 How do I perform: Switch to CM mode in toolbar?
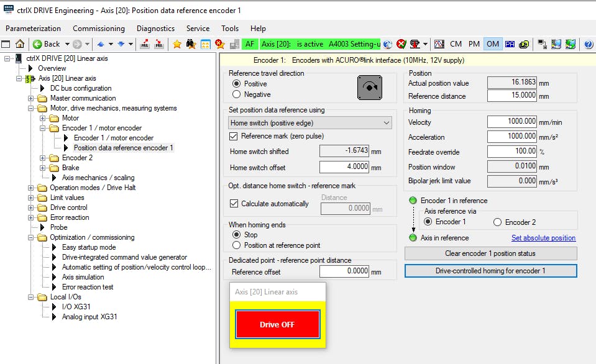(456, 44)
